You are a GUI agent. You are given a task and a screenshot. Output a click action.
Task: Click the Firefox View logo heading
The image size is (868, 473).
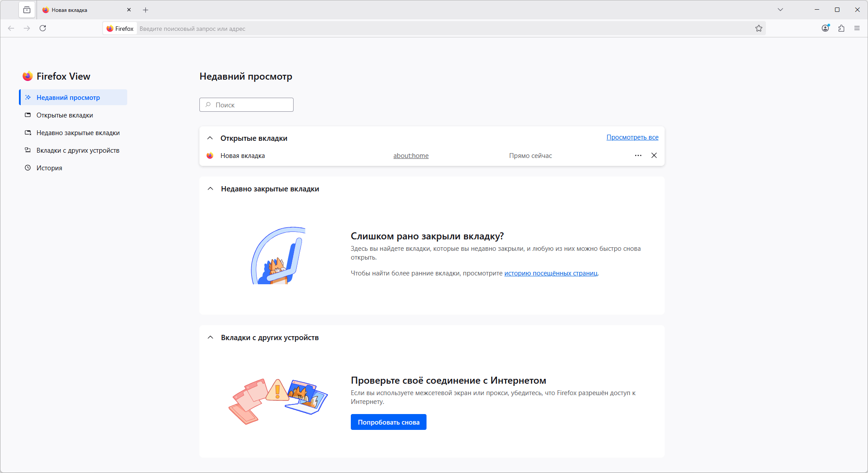click(x=56, y=76)
